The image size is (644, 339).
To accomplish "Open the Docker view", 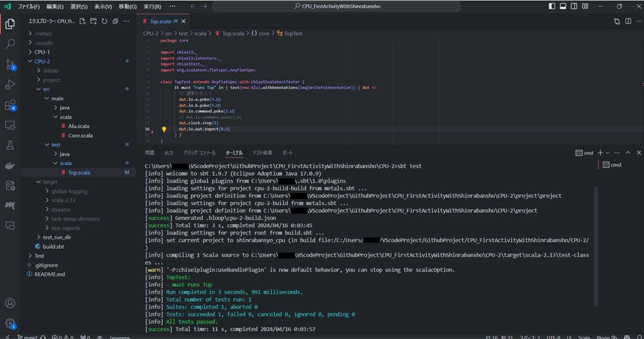I will 10,166.
